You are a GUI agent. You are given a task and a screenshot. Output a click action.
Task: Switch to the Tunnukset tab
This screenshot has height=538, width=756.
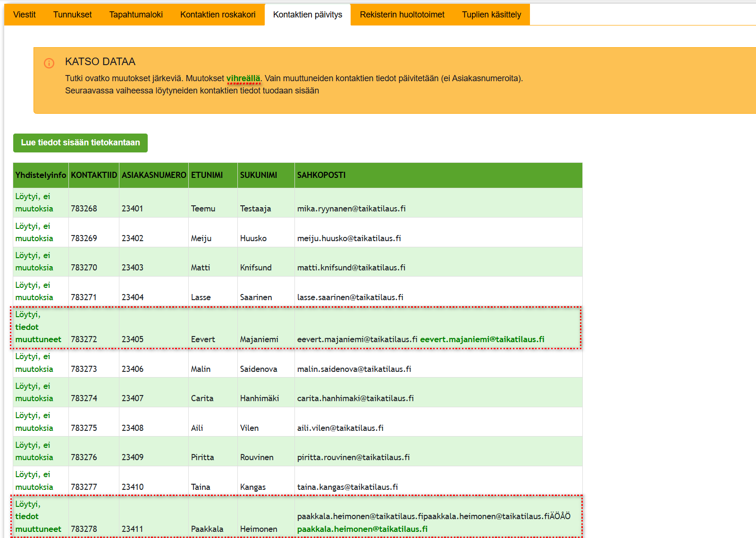pyautogui.click(x=72, y=15)
